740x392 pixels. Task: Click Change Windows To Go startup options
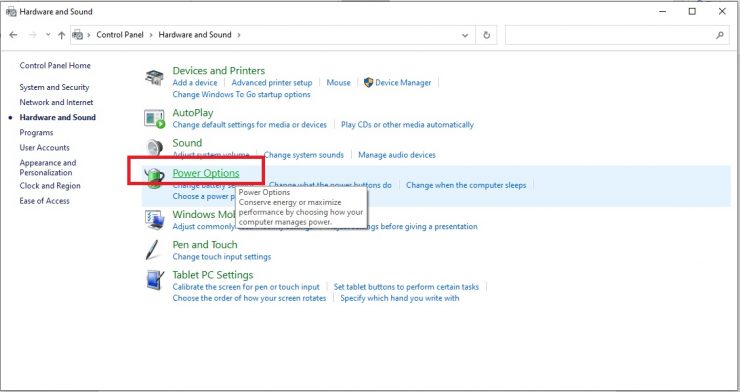pyautogui.click(x=242, y=94)
